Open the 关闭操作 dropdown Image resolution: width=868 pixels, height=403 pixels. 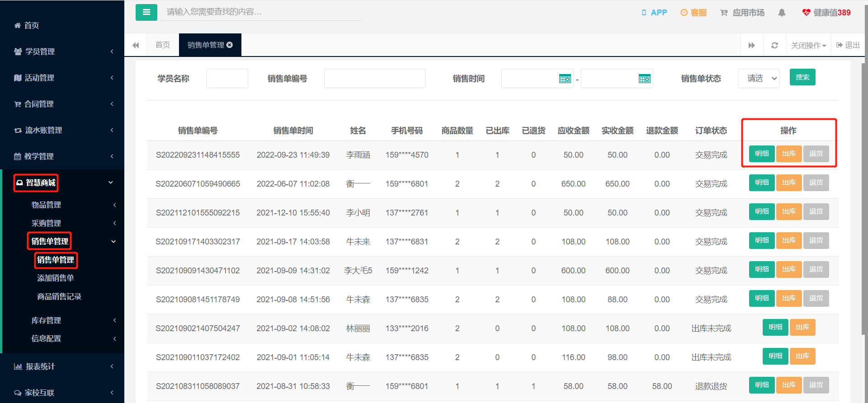point(808,45)
